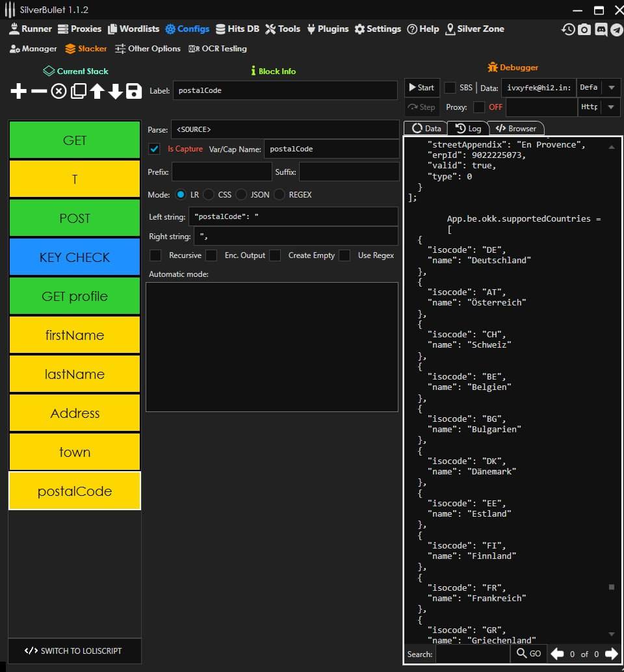Click the SWITCH TO LOLISCRIPT button
The image size is (624, 672).
(x=74, y=651)
